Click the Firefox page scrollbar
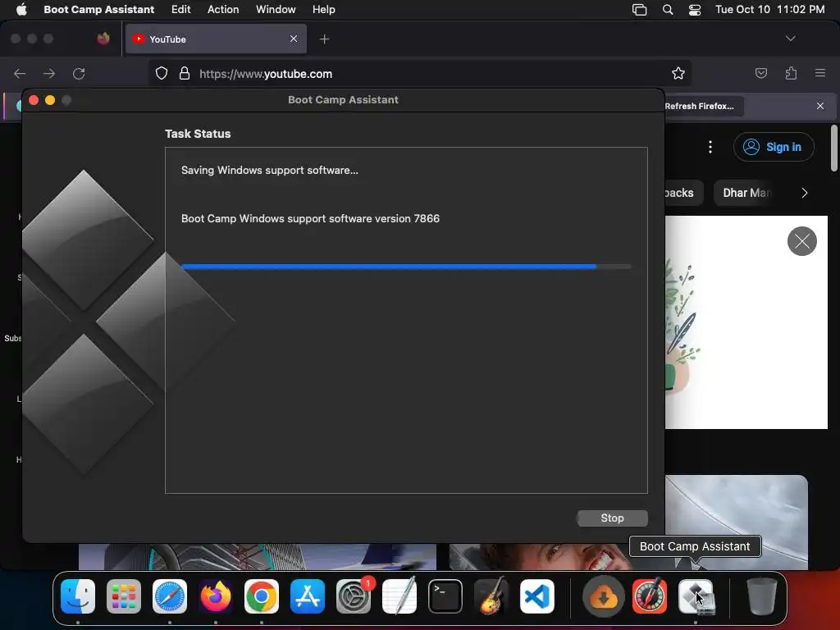 (834, 148)
